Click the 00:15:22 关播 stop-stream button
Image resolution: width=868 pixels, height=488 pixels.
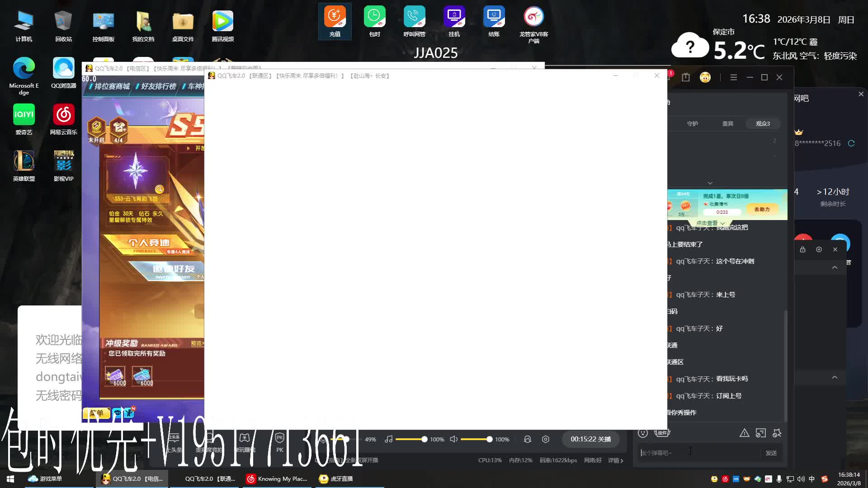coord(590,439)
